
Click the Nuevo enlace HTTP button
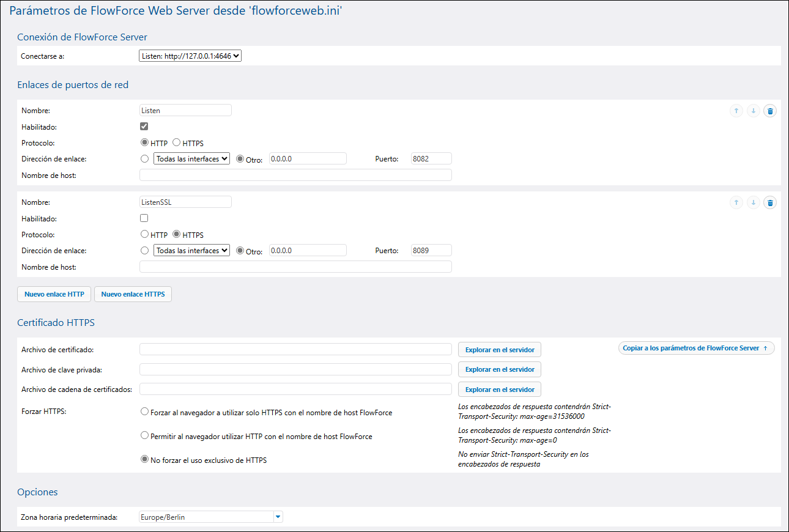tap(54, 294)
